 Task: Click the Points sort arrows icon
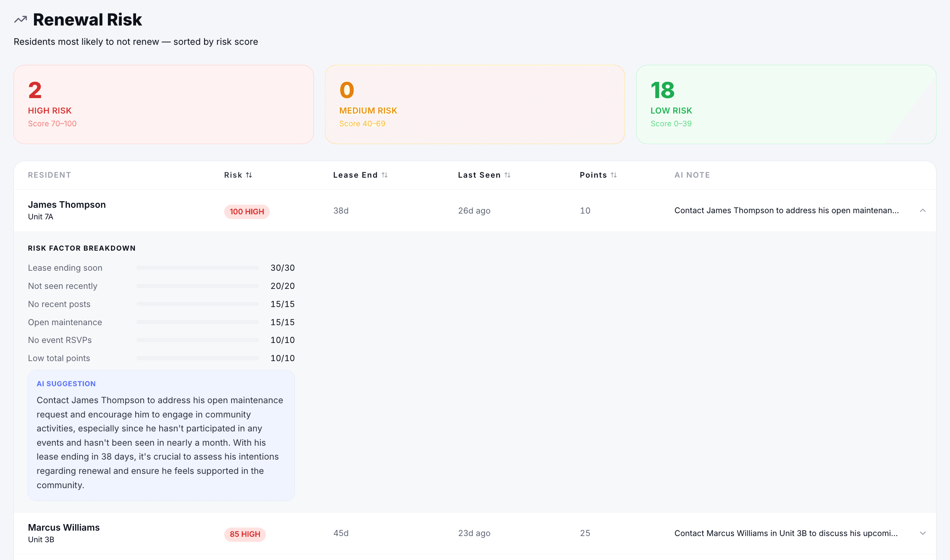(614, 175)
